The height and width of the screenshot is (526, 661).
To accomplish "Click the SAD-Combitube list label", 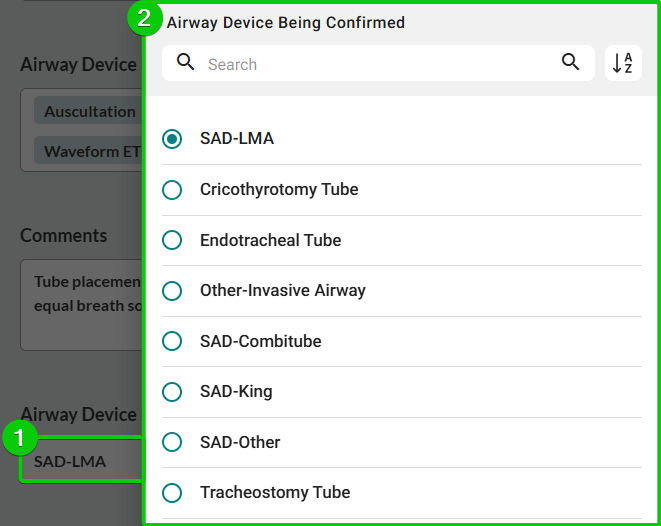I will pyautogui.click(x=260, y=341).
